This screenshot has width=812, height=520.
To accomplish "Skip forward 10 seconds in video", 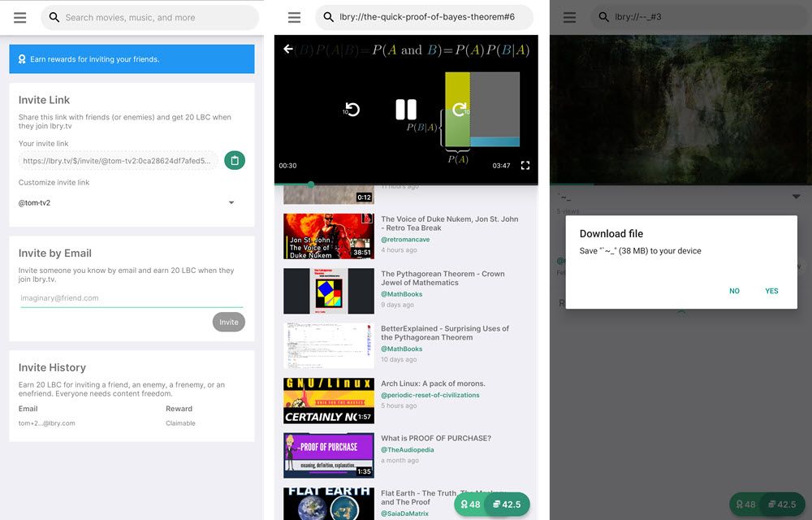I will (x=460, y=110).
